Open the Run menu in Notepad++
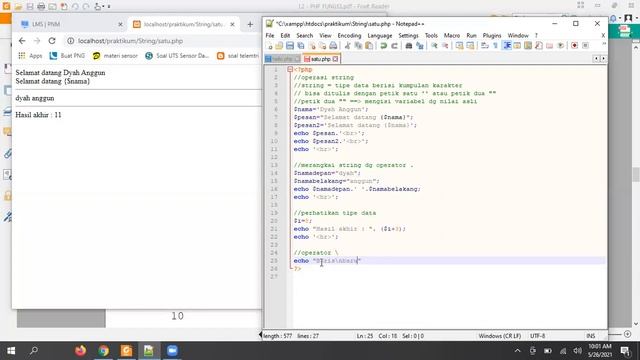640x360 pixels. pos(471,36)
